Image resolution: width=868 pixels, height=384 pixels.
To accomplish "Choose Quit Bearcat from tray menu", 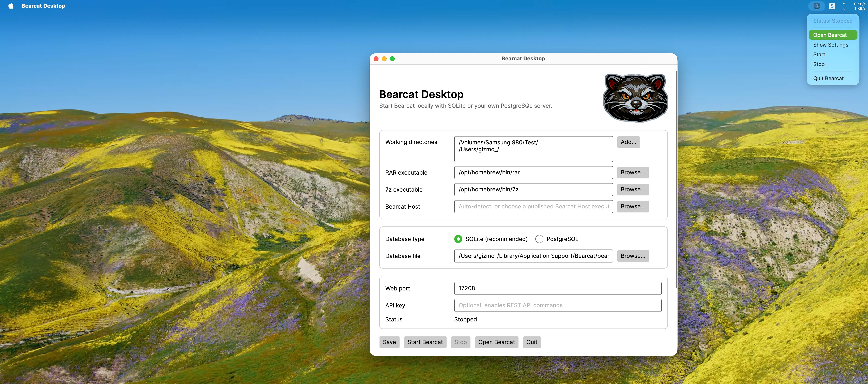I will coord(833,79).
